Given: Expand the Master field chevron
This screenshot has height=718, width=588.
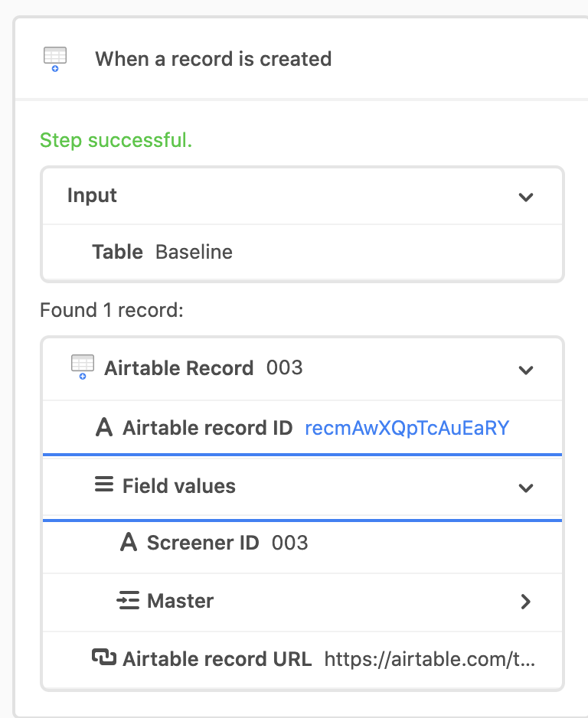Looking at the screenshot, I should (526, 602).
